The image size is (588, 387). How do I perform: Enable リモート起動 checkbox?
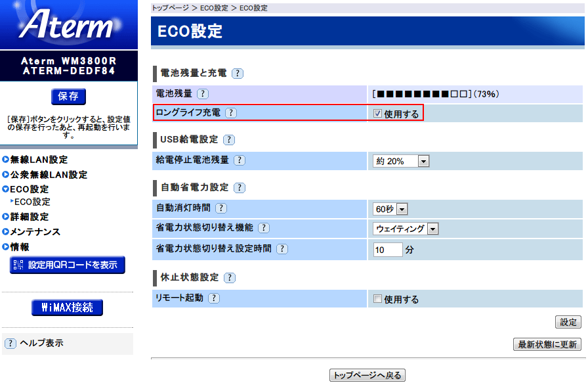[377, 300]
